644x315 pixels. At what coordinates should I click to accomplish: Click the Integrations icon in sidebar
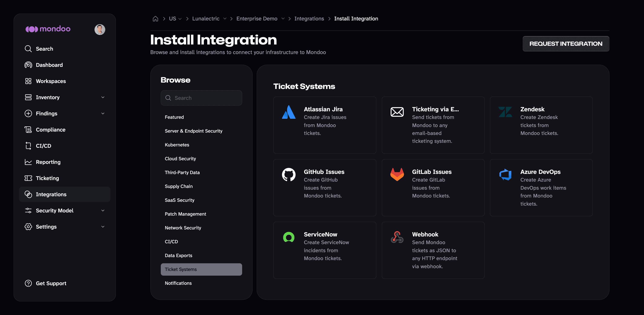(28, 194)
